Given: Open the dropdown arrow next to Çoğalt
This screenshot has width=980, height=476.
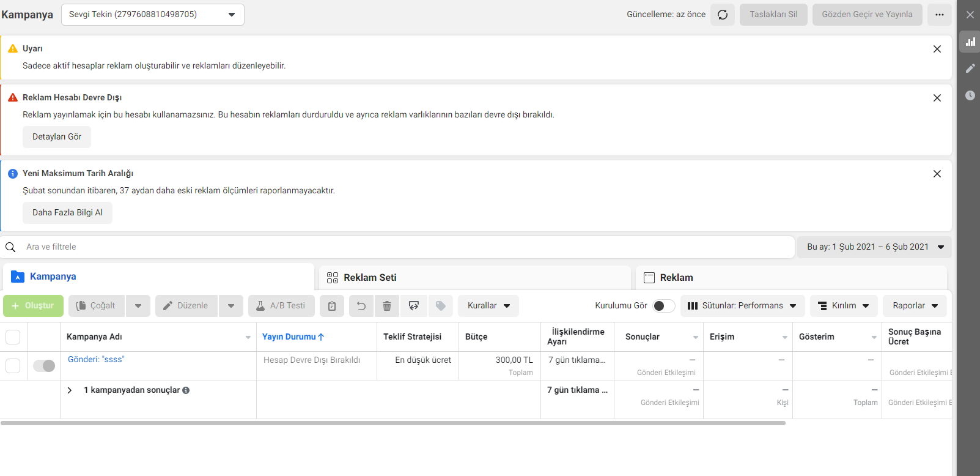Looking at the screenshot, I should pyautogui.click(x=138, y=306).
